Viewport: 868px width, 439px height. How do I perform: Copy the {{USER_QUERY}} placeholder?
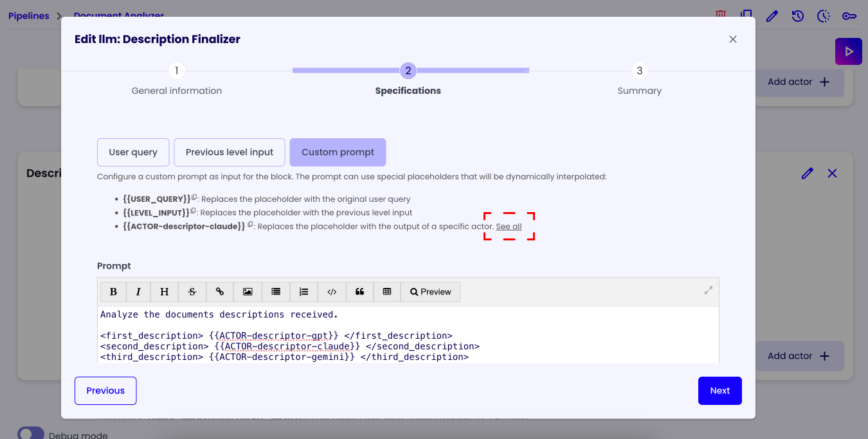click(194, 197)
